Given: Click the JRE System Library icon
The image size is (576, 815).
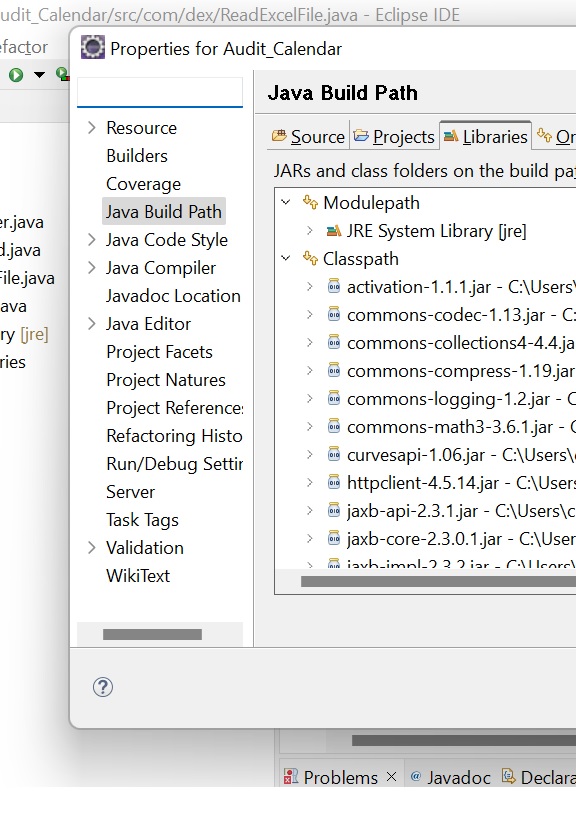Looking at the screenshot, I should [x=334, y=230].
